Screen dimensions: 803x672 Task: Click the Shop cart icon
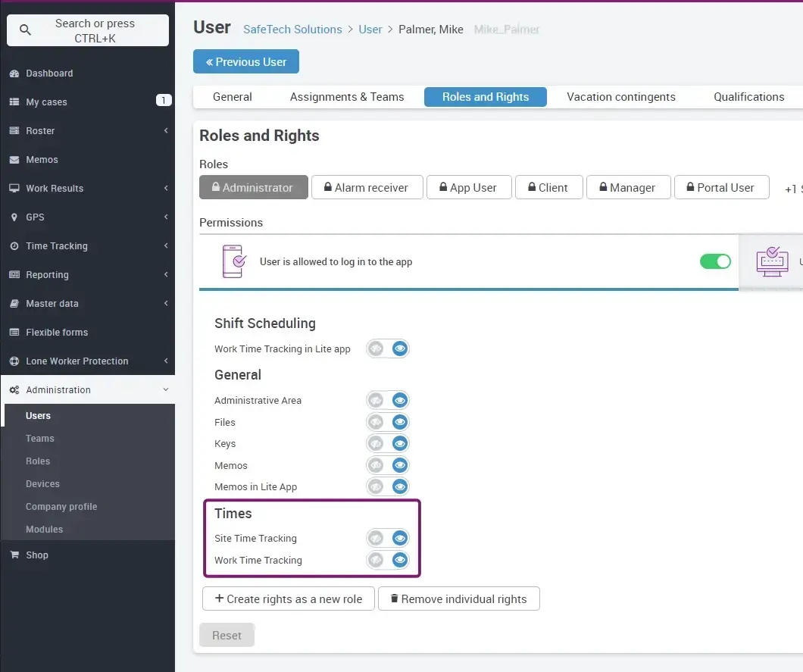coord(14,555)
